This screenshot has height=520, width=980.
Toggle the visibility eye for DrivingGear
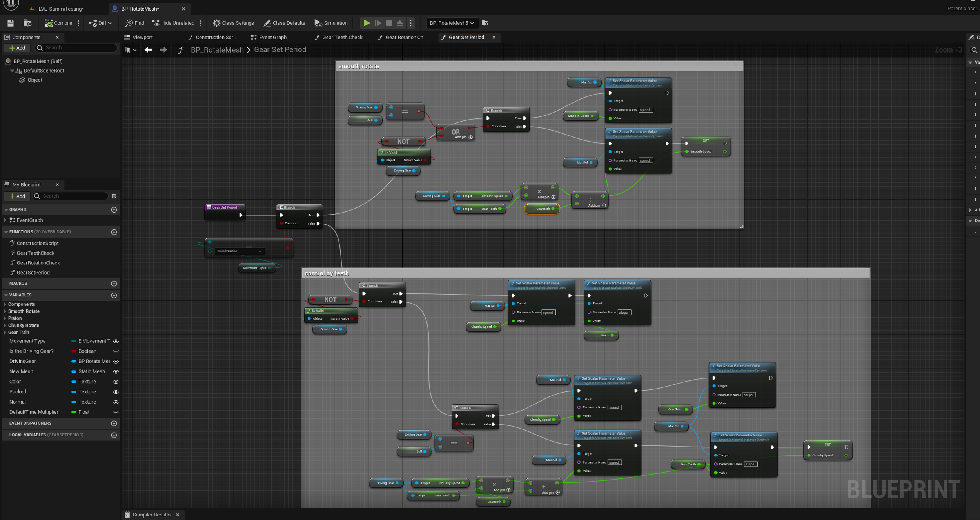116,361
